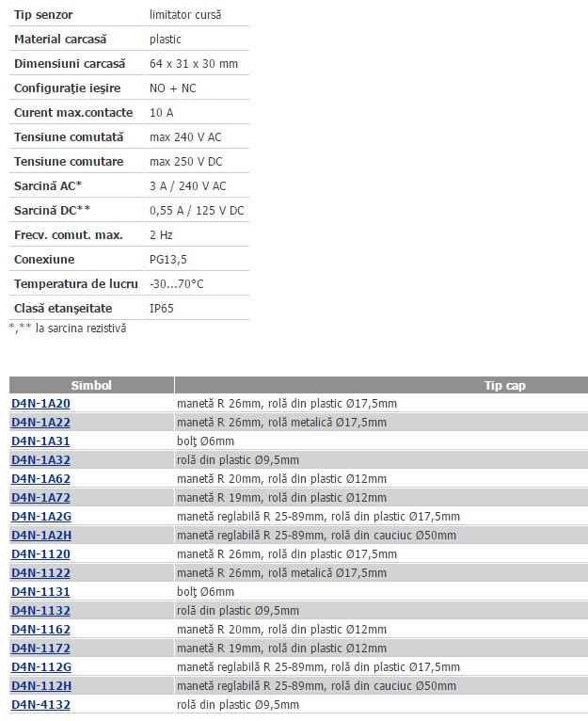The height and width of the screenshot is (721, 588).
Task: Open the D4N-1A20 product link
Action: [x=40, y=404]
